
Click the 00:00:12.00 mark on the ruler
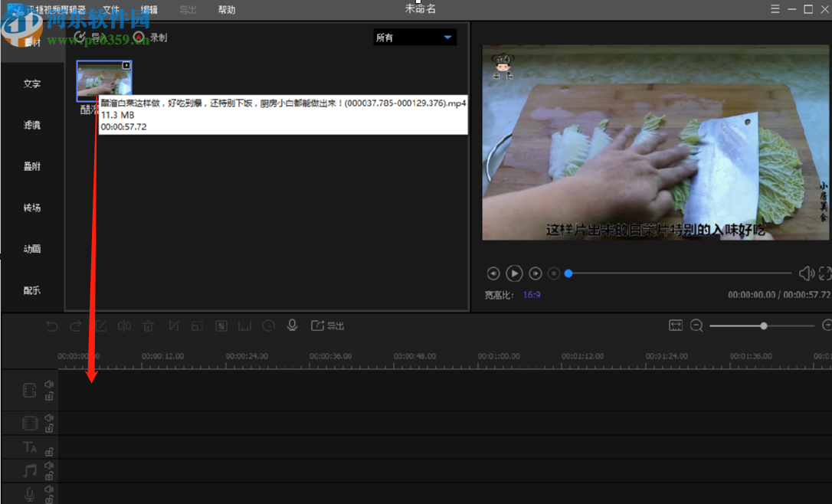162,356
